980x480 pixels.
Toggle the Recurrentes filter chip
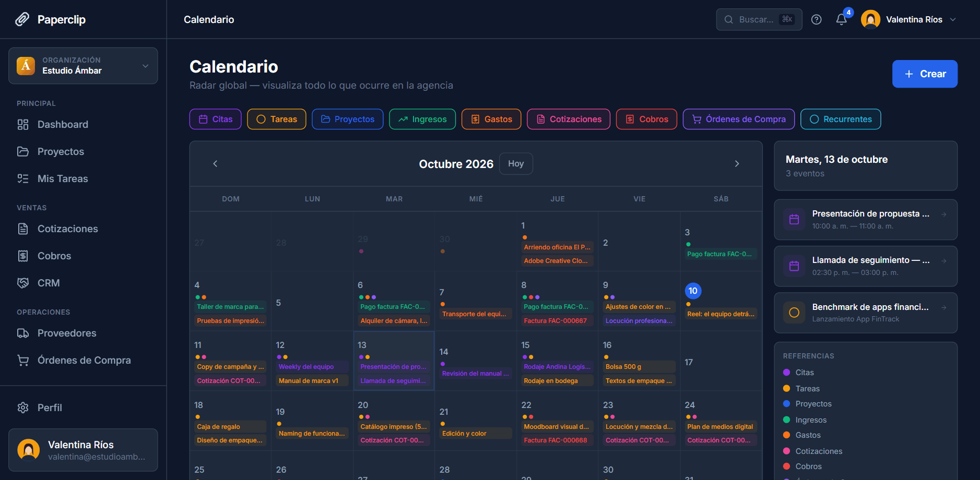[841, 119]
